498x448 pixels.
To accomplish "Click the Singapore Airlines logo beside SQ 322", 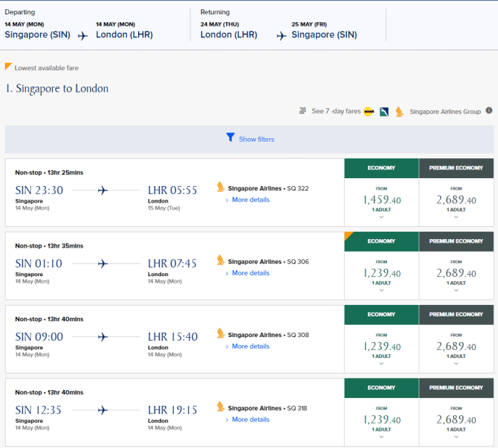I will coord(220,187).
